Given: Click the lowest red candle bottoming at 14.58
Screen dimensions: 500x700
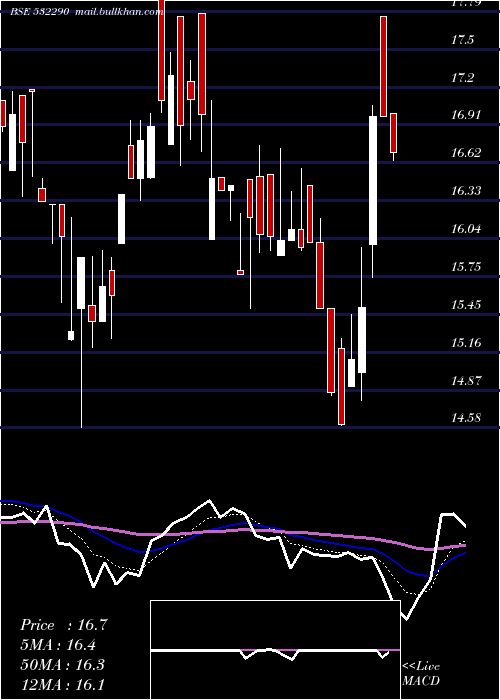Looking at the screenshot, I should (342, 386).
